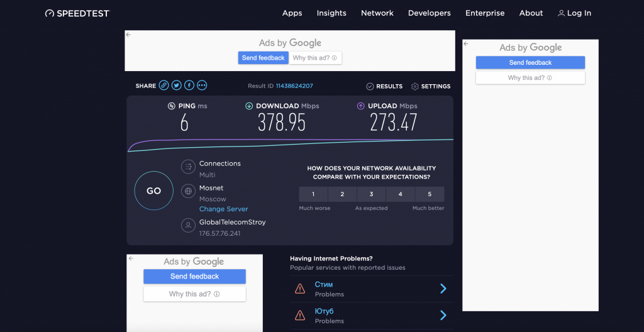Click info icon in top ad's Why this ad
The image size is (644, 332).
tap(335, 58)
